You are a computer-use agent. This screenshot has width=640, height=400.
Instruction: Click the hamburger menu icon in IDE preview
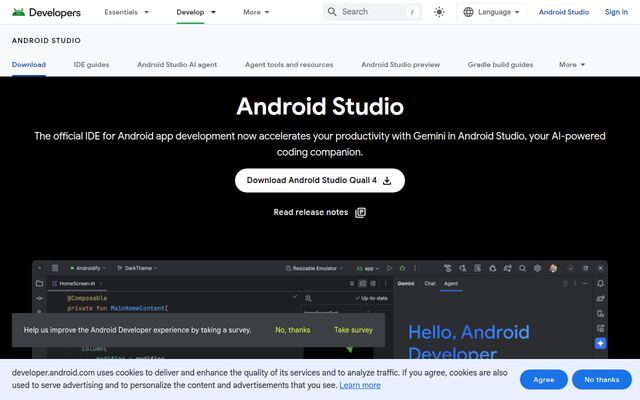pos(55,268)
